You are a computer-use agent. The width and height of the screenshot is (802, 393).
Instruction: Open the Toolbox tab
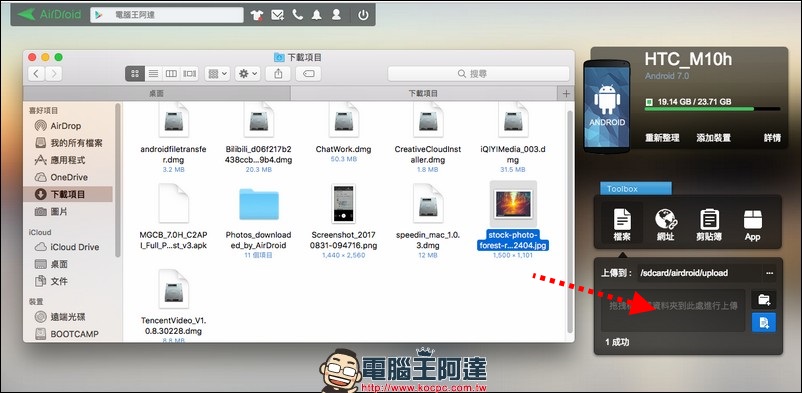point(636,188)
